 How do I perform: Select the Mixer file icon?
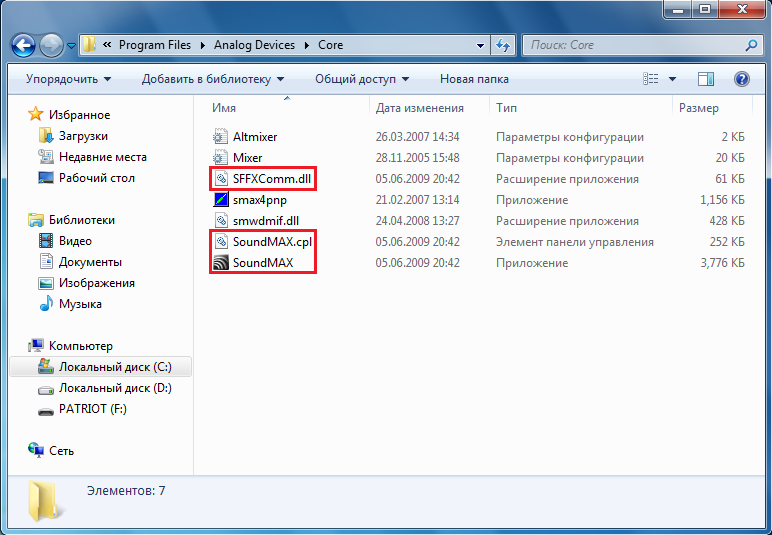click(221, 157)
